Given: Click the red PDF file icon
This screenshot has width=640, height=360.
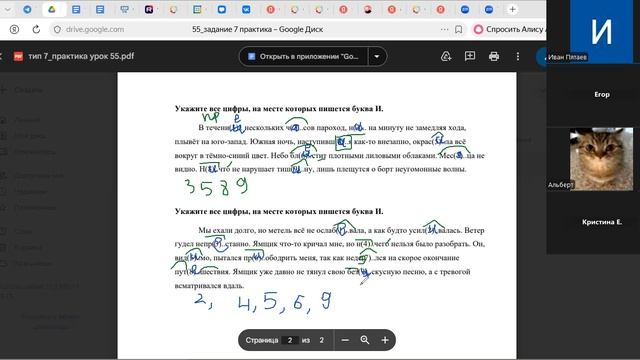Looking at the screenshot, I should point(18,56).
